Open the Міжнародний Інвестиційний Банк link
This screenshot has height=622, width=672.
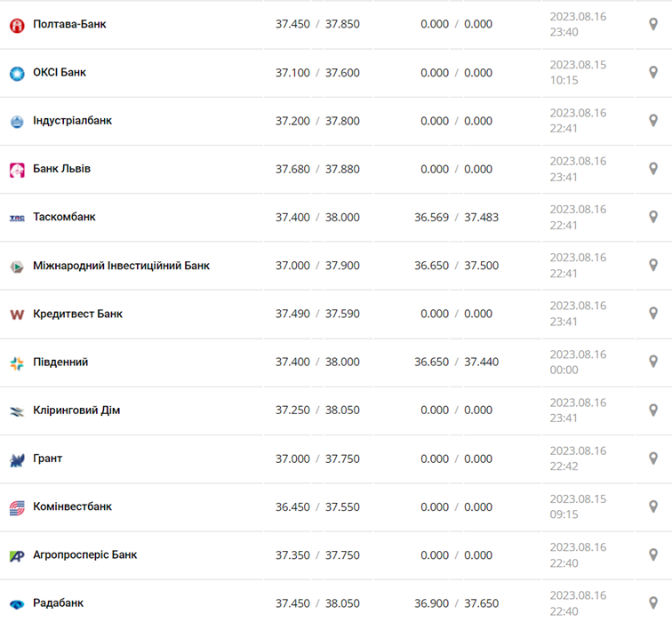[x=121, y=266]
